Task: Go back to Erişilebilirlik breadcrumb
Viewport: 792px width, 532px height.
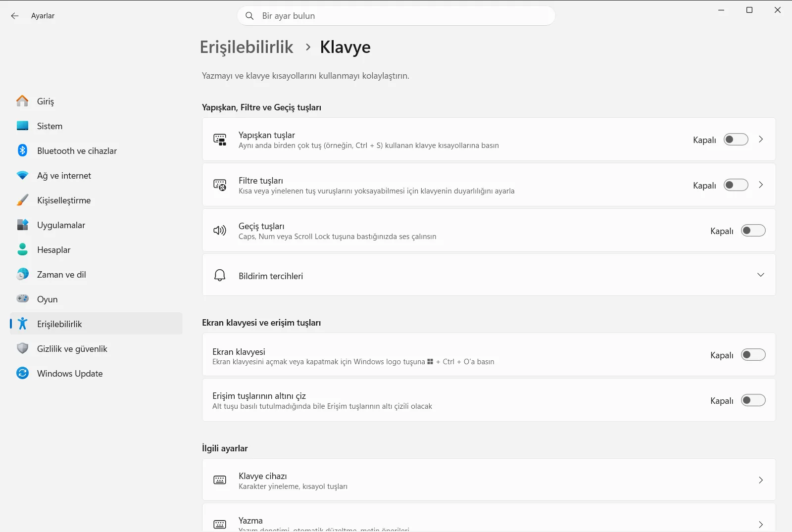Action: [x=247, y=47]
